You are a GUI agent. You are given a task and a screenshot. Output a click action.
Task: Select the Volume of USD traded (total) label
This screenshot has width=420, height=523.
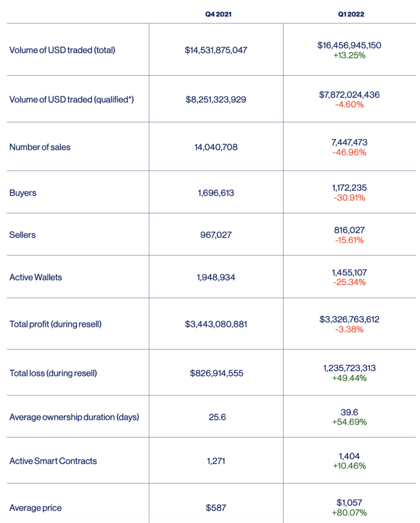[62, 50]
